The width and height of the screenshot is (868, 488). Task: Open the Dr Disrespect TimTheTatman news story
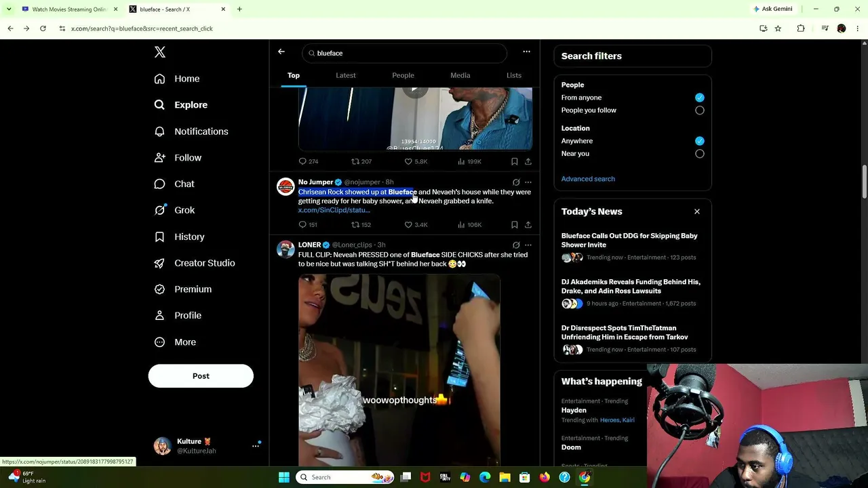pyautogui.click(x=633, y=339)
